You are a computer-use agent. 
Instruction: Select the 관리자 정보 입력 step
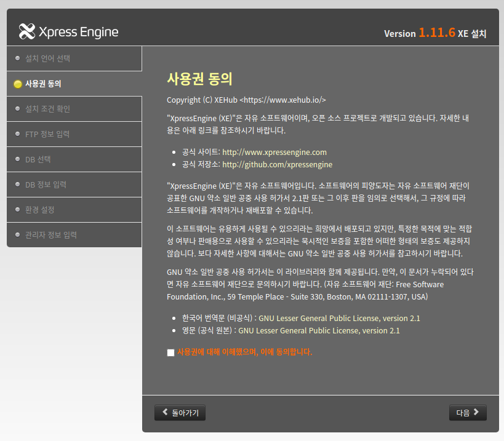click(x=74, y=235)
